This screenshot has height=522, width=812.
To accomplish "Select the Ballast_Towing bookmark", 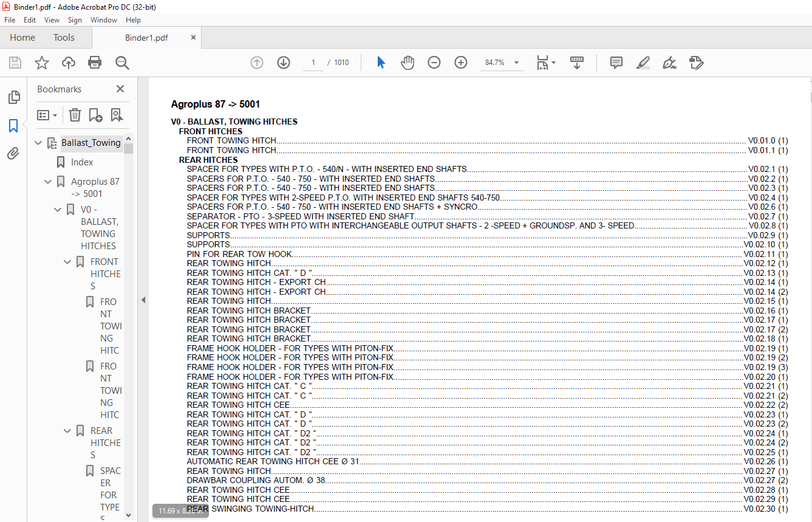I will [x=91, y=143].
